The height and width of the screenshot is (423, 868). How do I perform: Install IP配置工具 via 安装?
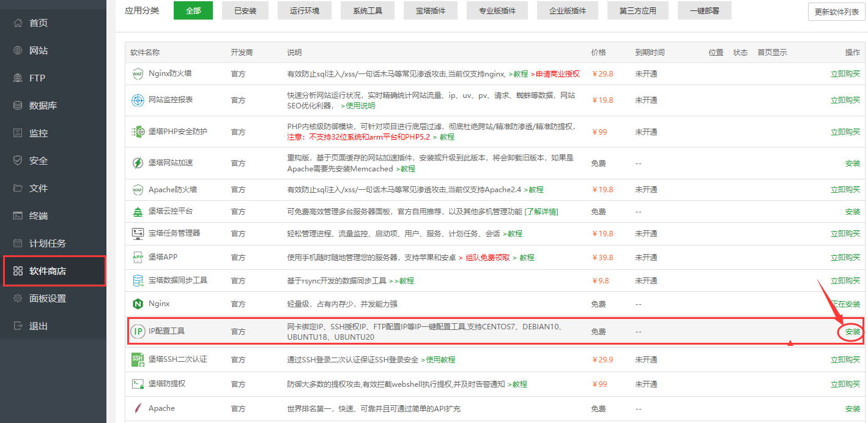(853, 332)
